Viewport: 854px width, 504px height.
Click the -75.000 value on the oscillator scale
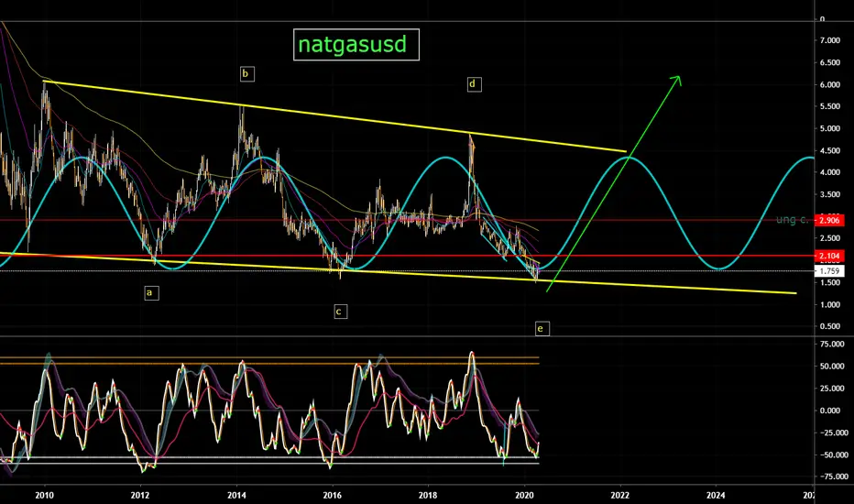click(x=832, y=477)
